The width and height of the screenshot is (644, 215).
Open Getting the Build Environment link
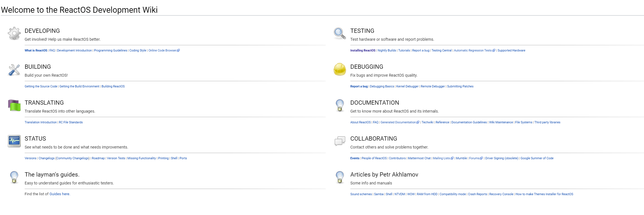pos(79,86)
